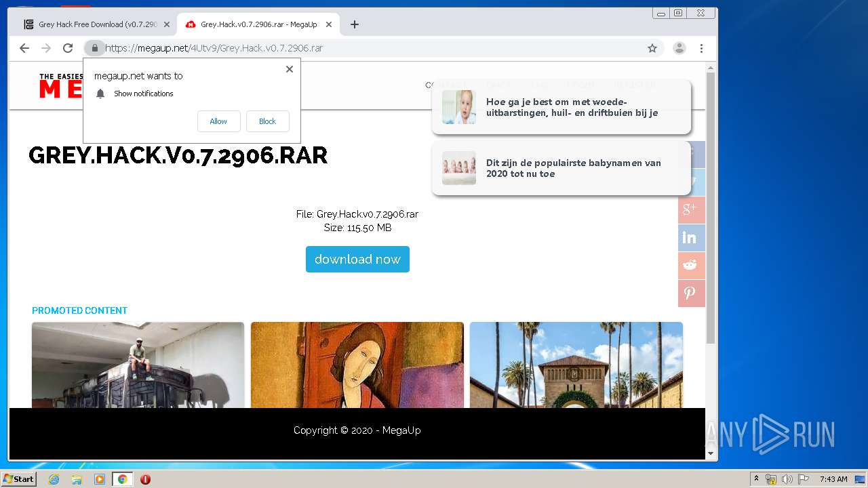Open the Chrome three-dot menu
This screenshot has height=488, width=868.
(701, 48)
